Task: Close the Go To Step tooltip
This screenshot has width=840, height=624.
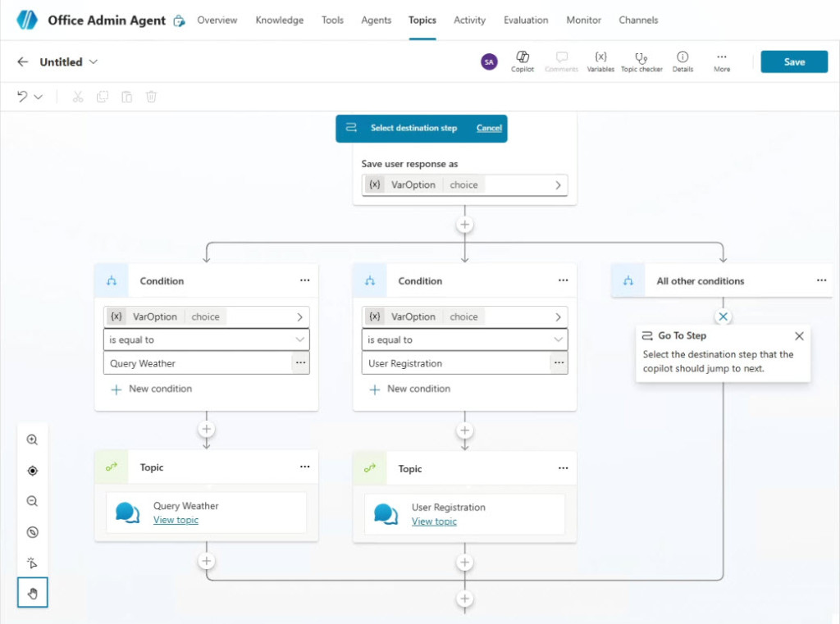Action: [799, 336]
